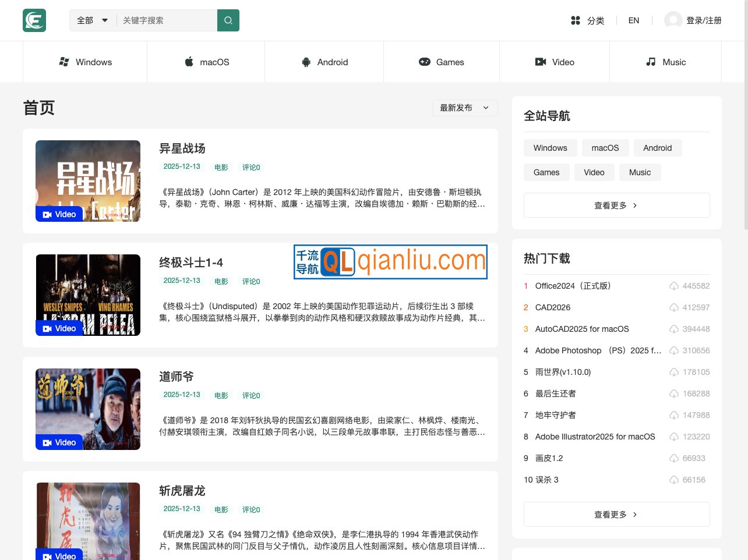
Task: Open the 分类 categories grid icon
Action: click(576, 20)
